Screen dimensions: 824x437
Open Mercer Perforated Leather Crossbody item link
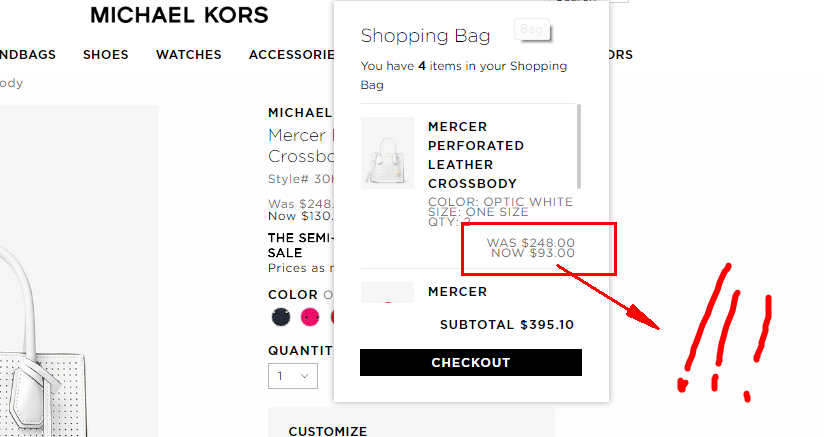[x=472, y=155]
